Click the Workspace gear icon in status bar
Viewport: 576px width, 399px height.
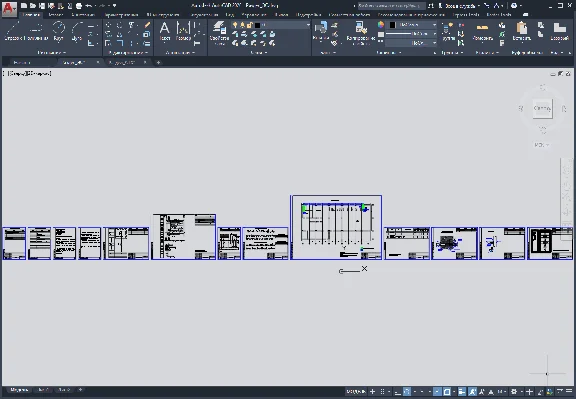click(x=514, y=392)
